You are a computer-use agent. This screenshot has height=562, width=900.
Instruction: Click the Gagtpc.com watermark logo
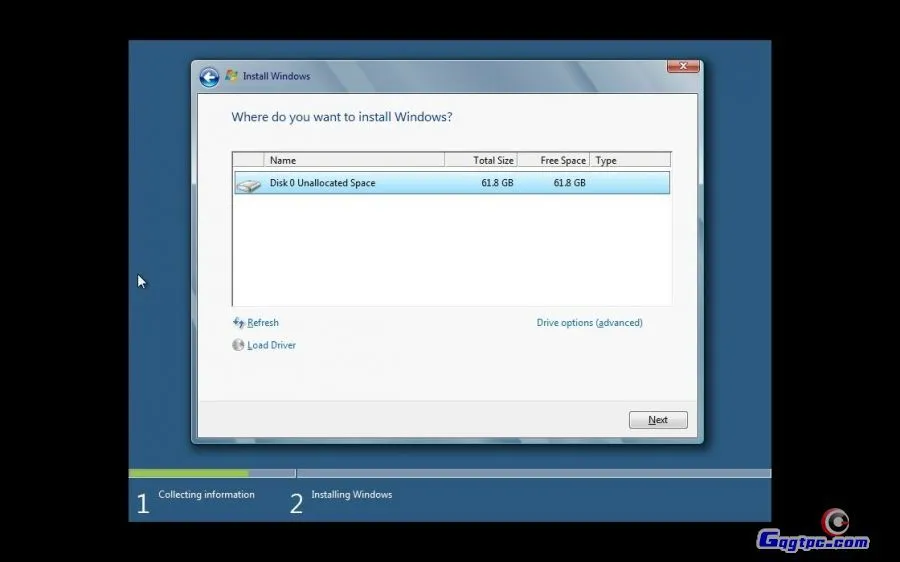click(x=813, y=535)
